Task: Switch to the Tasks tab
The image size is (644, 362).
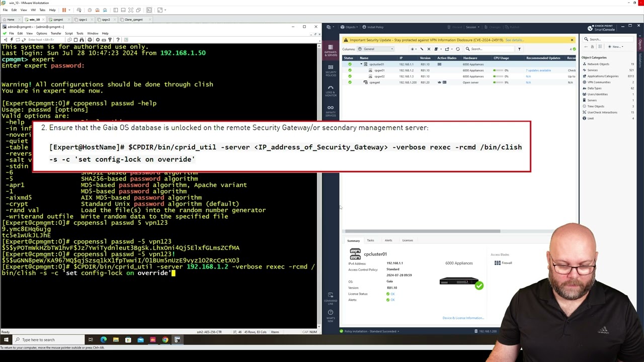Action: (370, 240)
